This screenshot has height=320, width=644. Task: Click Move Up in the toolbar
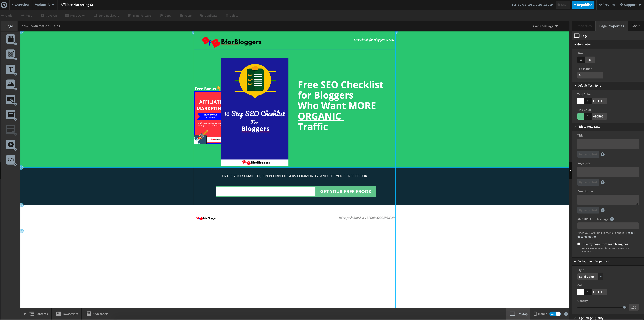(x=49, y=16)
